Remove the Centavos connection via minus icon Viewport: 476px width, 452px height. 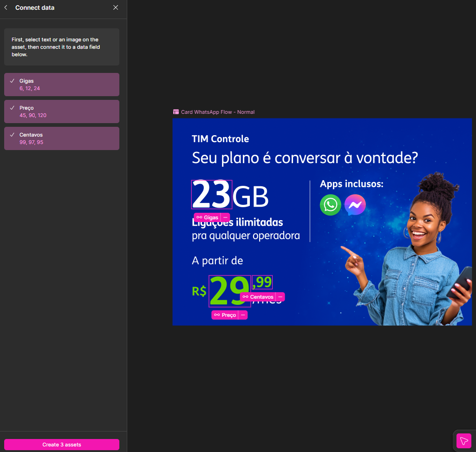point(280,297)
